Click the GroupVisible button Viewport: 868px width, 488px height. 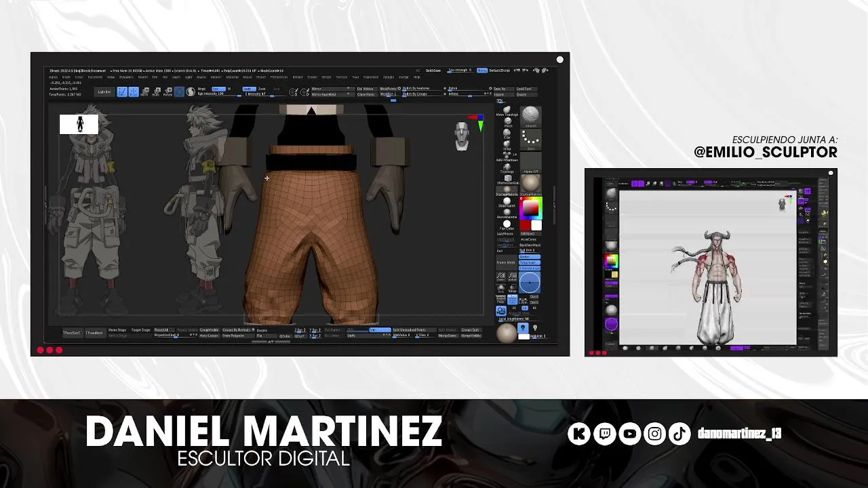(209, 330)
